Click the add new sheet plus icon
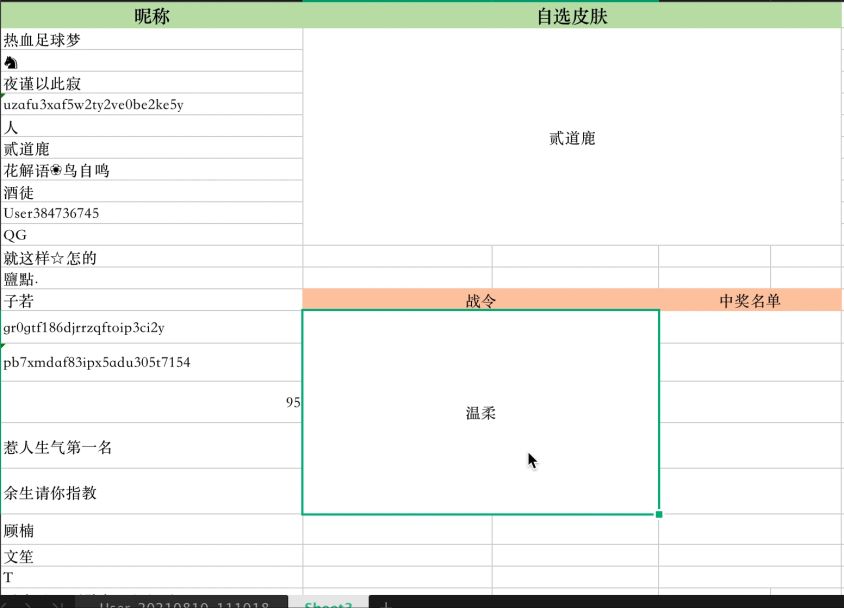The image size is (844, 608). 386,604
